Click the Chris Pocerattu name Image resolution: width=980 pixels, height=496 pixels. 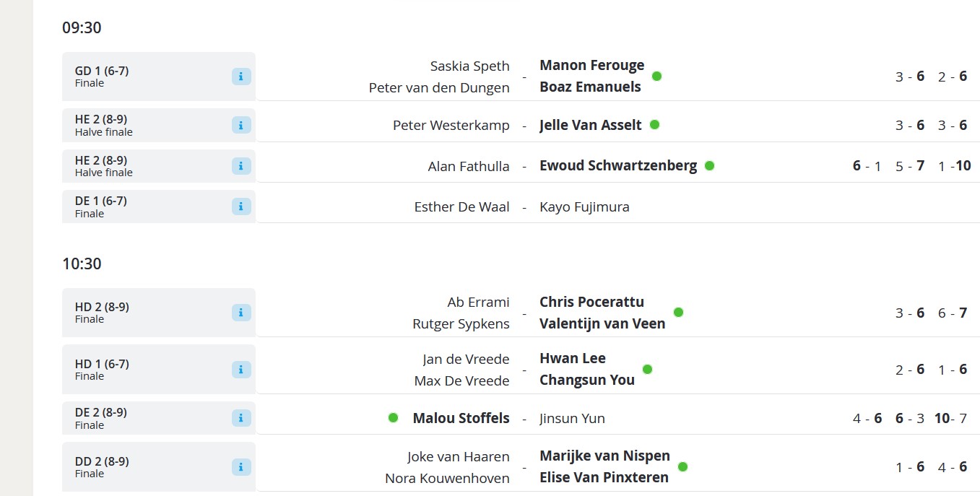[591, 302]
